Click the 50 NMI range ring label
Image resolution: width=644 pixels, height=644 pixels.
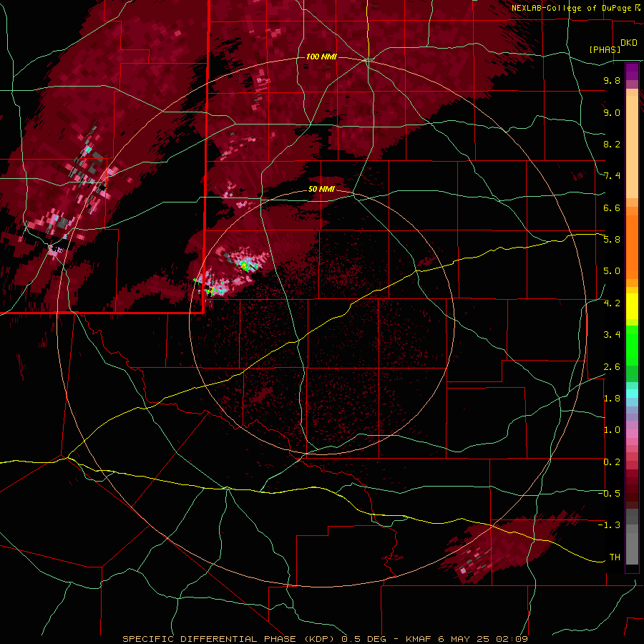coord(321,190)
